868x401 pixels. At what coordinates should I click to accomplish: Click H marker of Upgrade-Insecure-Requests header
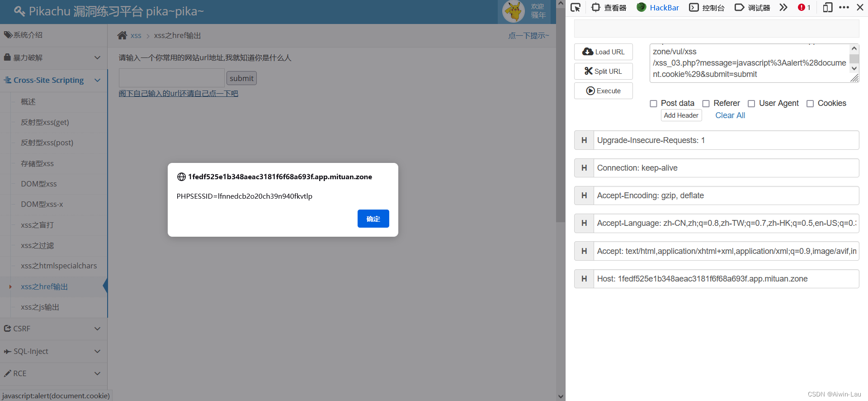(584, 140)
